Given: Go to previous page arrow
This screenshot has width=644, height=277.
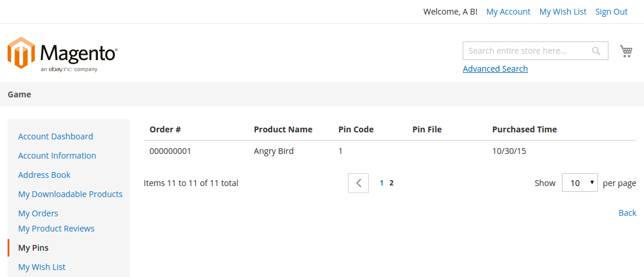Looking at the screenshot, I should pyautogui.click(x=358, y=183).
